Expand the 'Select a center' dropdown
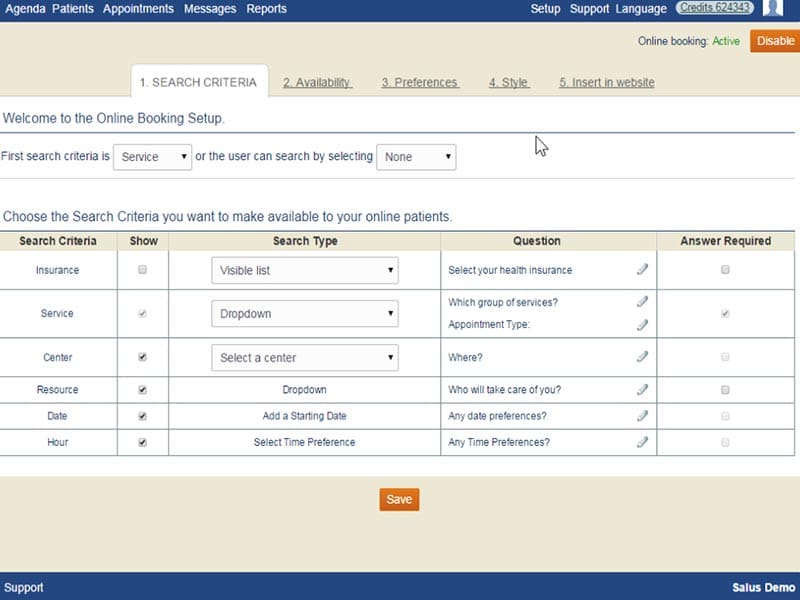800x600 pixels. tap(305, 358)
